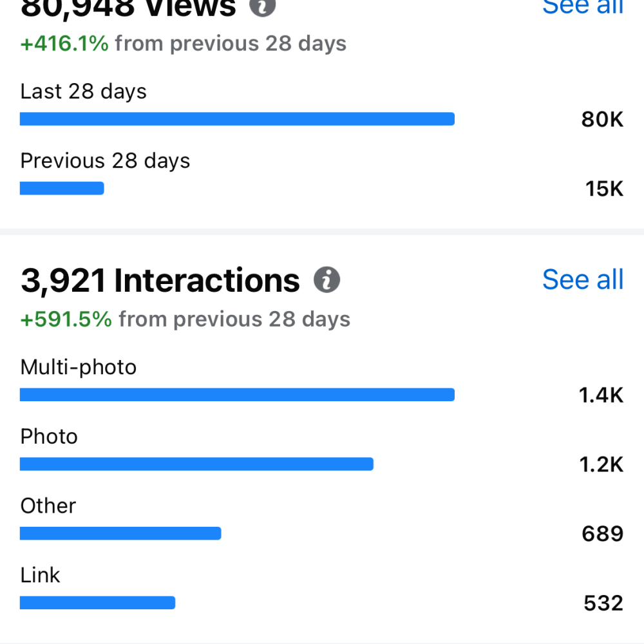
Task: Click the info icon beside Views
Action: (263, 6)
